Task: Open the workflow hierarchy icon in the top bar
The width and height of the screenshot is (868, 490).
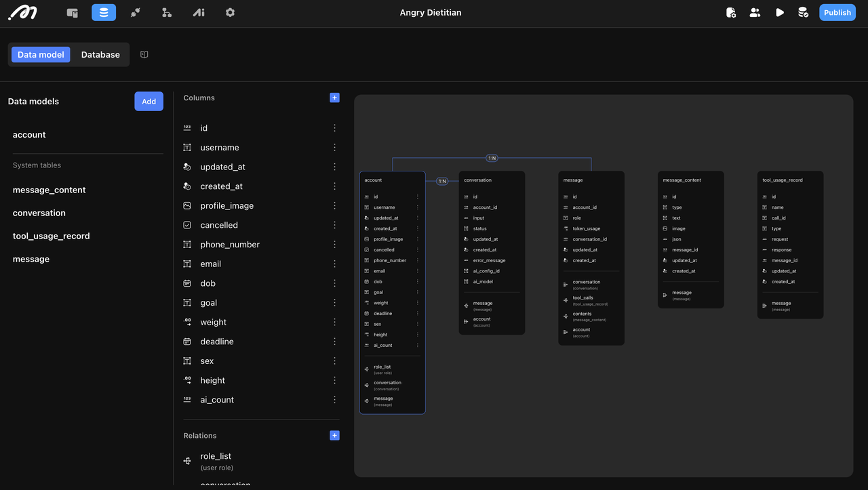Action: click(167, 12)
